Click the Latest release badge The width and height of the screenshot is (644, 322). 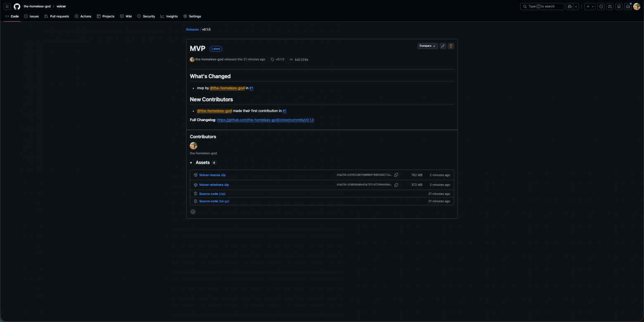215,49
